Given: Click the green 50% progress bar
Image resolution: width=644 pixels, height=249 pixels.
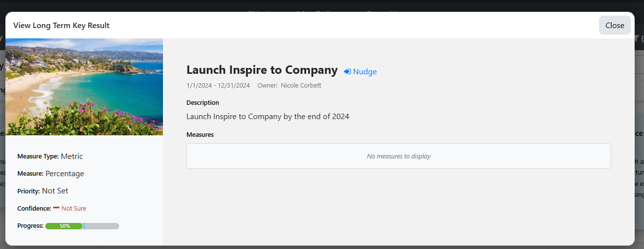Looking at the screenshot, I should click(x=64, y=226).
